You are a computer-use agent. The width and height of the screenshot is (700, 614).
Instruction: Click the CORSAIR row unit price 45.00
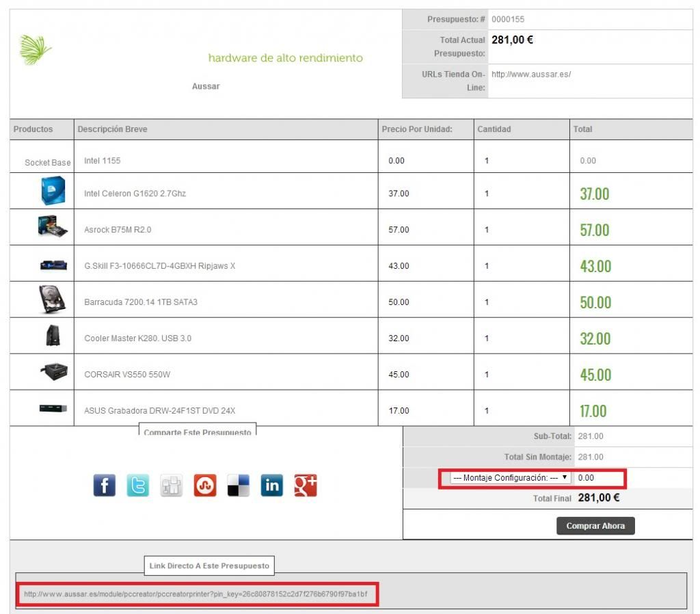[x=399, y=374]
